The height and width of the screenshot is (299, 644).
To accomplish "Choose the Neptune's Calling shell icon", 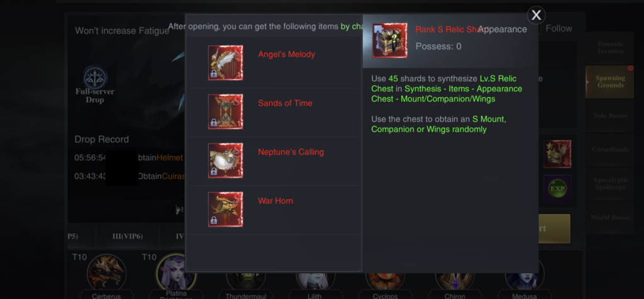I will (x=226, y=161).
